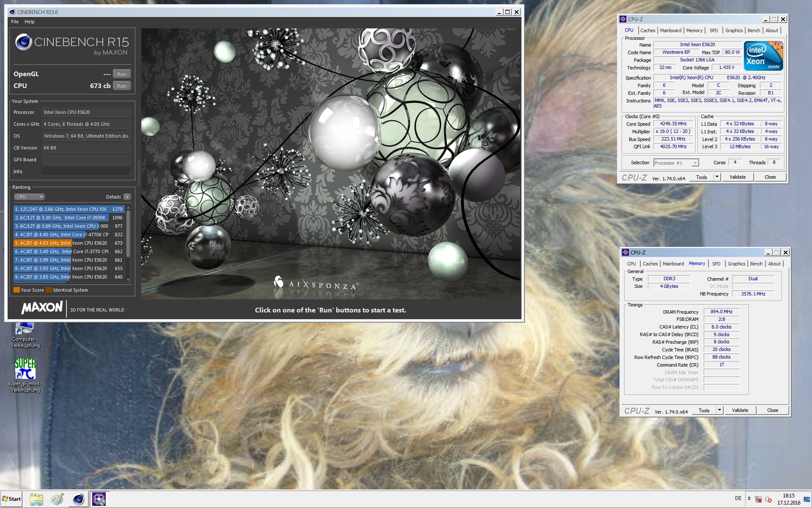Image resolution: width=812 pixels, height=508 pixels.
Task: Expand Tools dropdown arrow in top CPU-Z
Action: 717,177
